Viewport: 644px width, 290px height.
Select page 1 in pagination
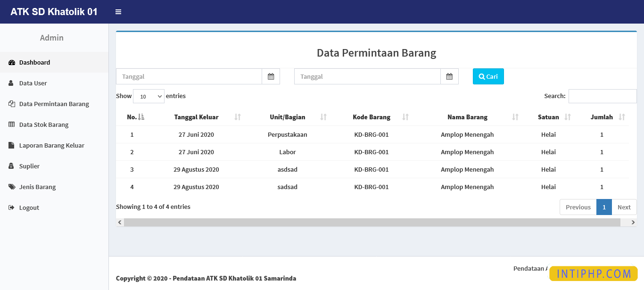tap(604, 207)
